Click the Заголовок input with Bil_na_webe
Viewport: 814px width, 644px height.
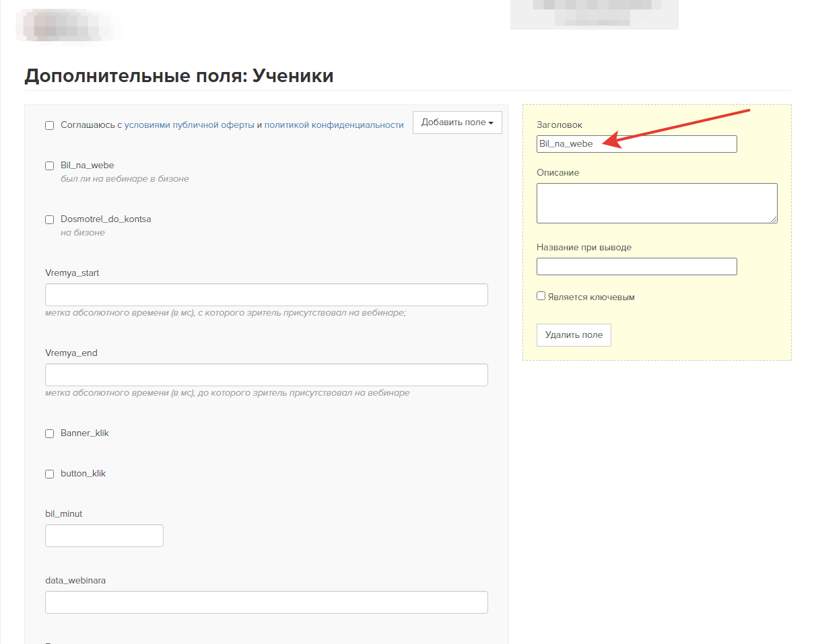[x=636, y=144]
